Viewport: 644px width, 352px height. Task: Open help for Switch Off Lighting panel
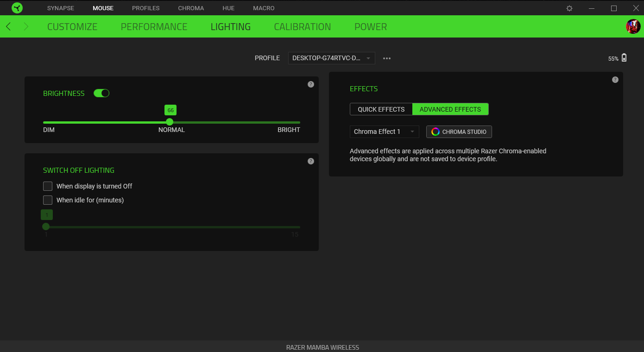pyautogui.click(x=311, y=161)
